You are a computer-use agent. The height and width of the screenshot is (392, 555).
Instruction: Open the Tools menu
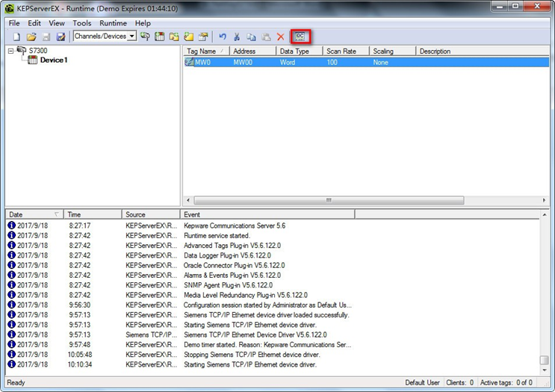click(82, 23)
